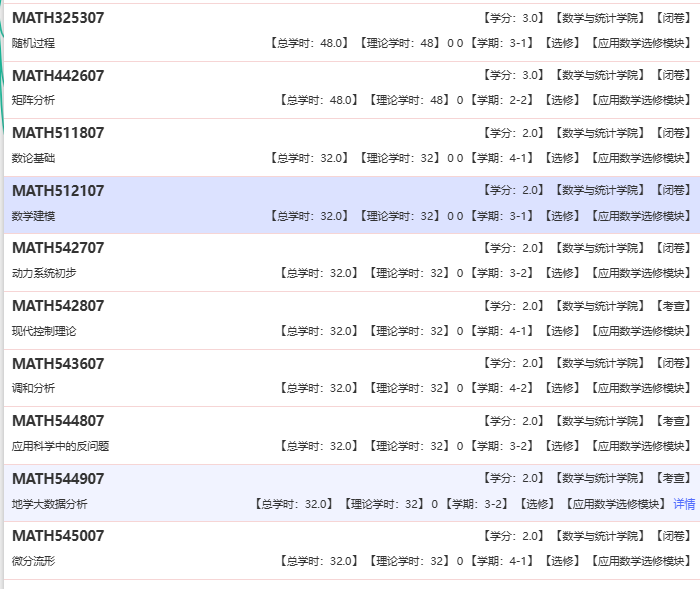Select course code MATH511807

pos(58,133)
